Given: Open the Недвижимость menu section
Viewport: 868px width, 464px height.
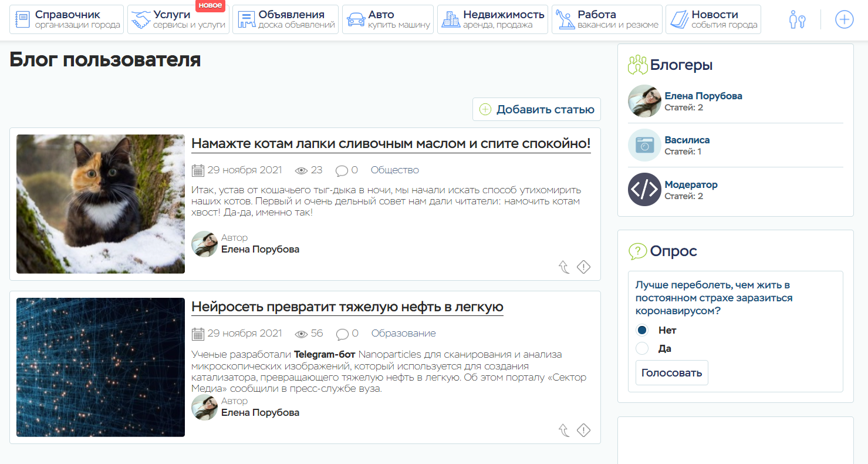Looking at the screenshot, I should click(x=492, y=20).
